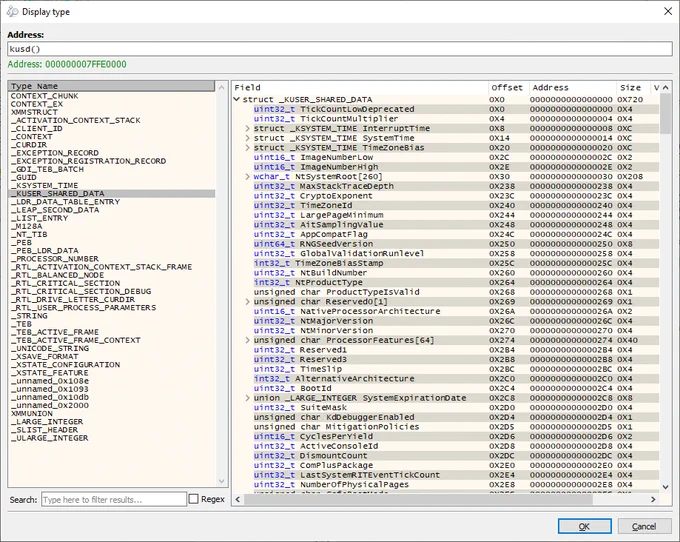Sort by the Type Name column header
680x542 pixels.
point(111,86)
